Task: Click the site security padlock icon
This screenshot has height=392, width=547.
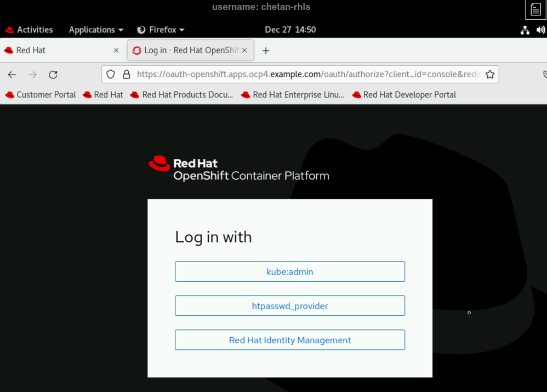Action: [x=127, y=75]
